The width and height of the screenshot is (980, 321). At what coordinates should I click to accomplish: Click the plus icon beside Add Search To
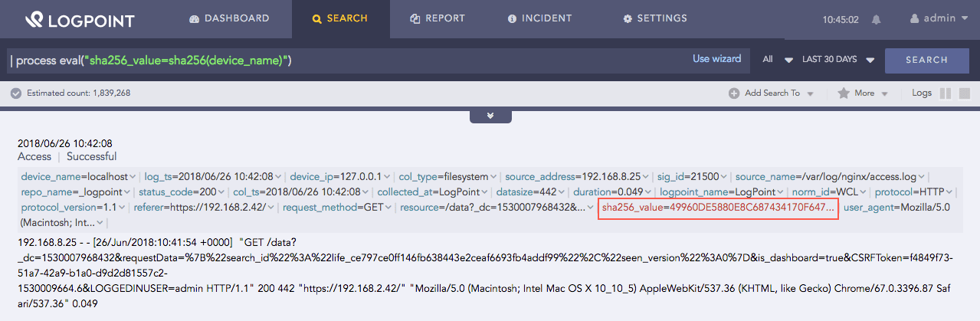[734, 93]
